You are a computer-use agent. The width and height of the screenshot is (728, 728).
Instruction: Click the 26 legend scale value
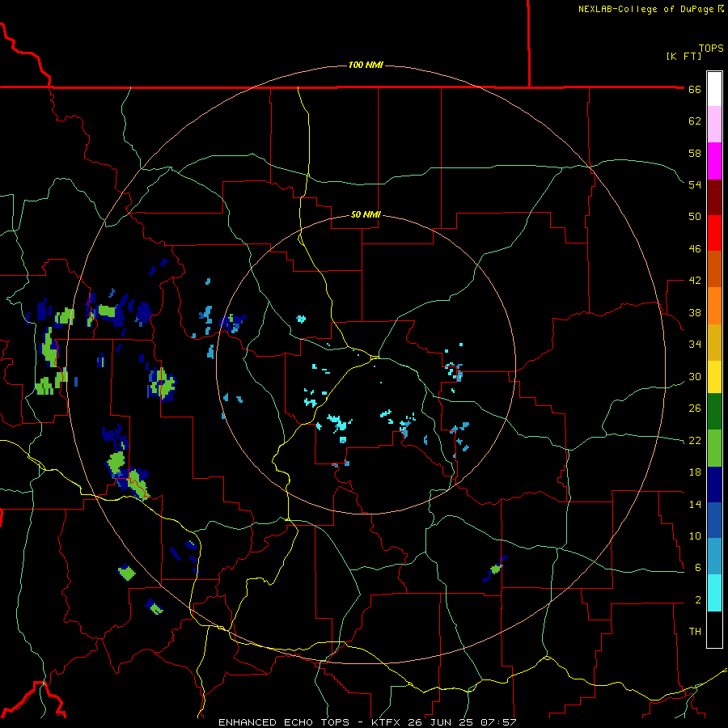695,408
